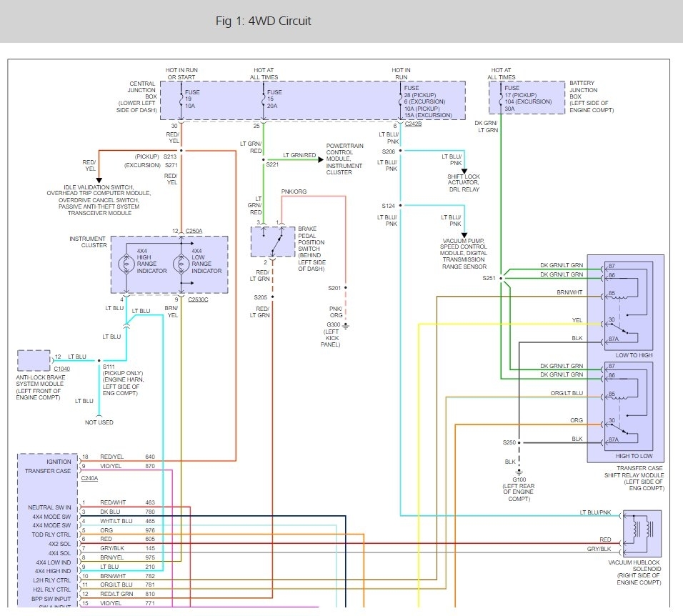The height and width of the screenshot is (616, 683).
Task: Click the S251 splice point
Action: tap(501, 278)
